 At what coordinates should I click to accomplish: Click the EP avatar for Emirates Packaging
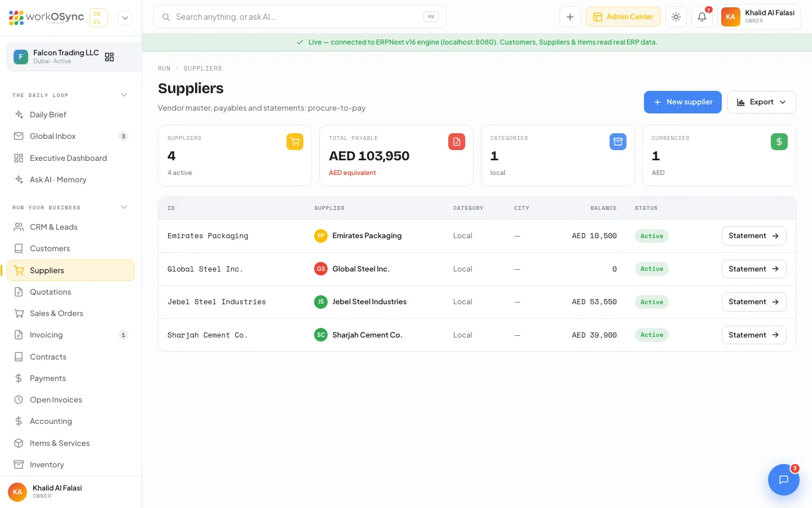coord(321,236)
